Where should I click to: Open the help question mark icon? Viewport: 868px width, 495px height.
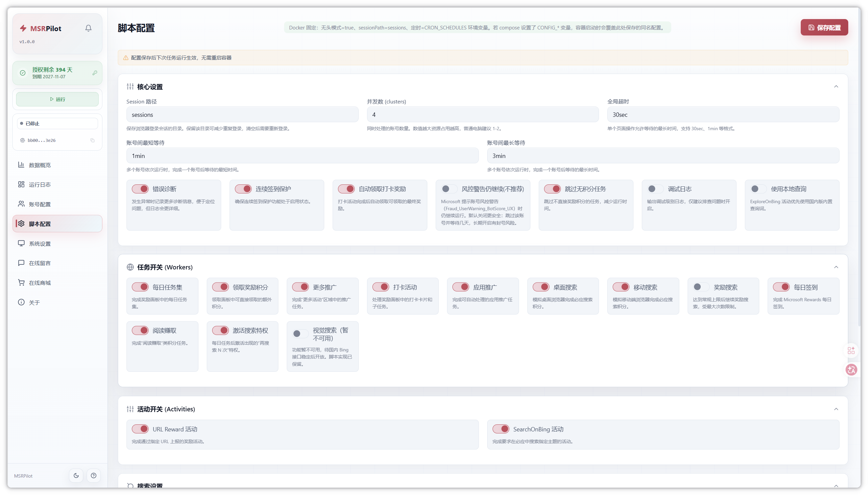(93, 476)
